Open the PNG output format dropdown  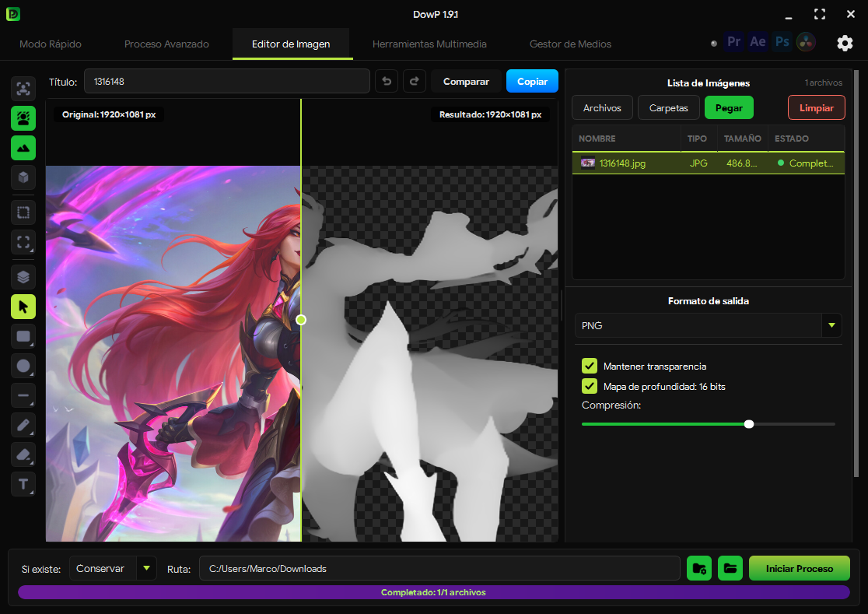pyautogui.click(x=708, y=325)
